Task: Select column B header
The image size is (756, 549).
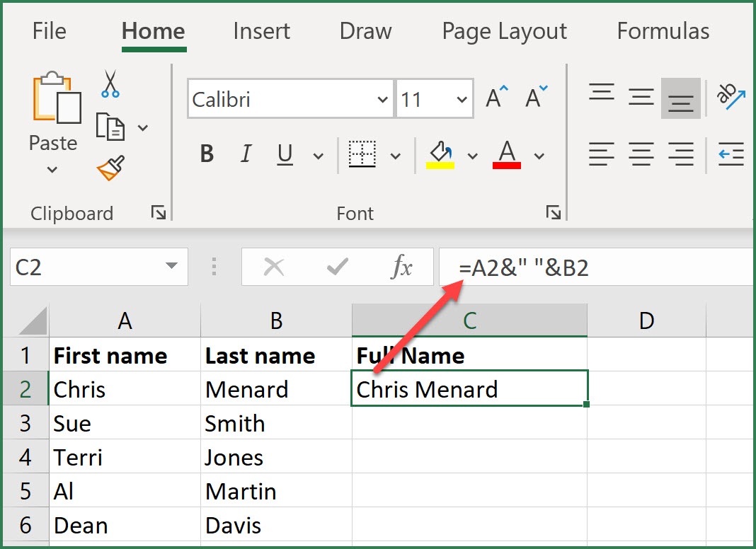Action: click(x=276, y=320)
